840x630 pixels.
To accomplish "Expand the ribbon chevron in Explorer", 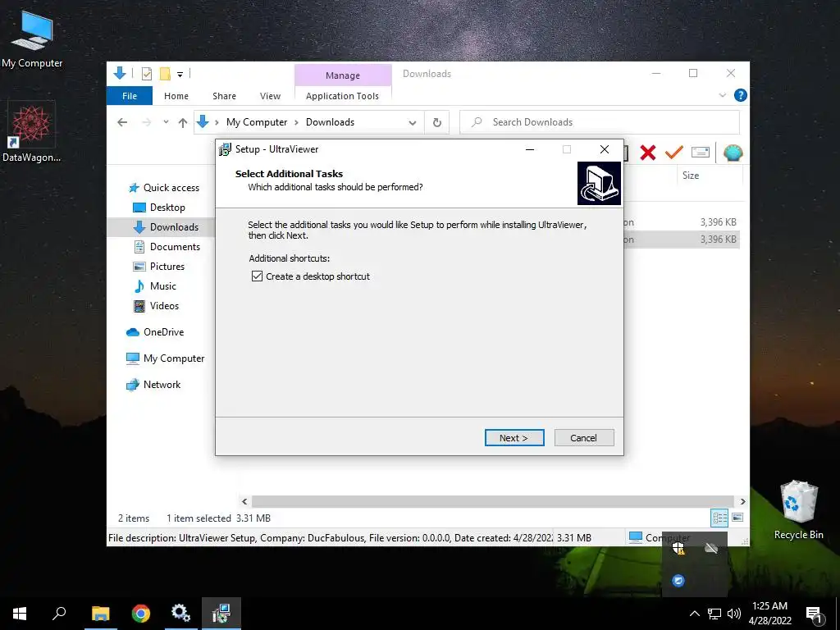I will 722,95.
